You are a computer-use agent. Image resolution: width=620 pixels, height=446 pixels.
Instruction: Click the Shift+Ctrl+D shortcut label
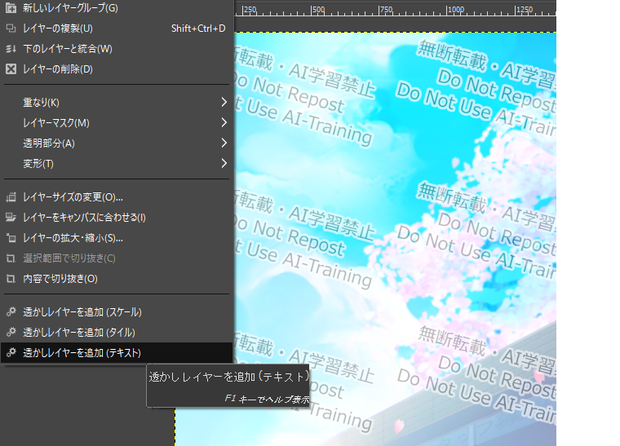(198, 28)
